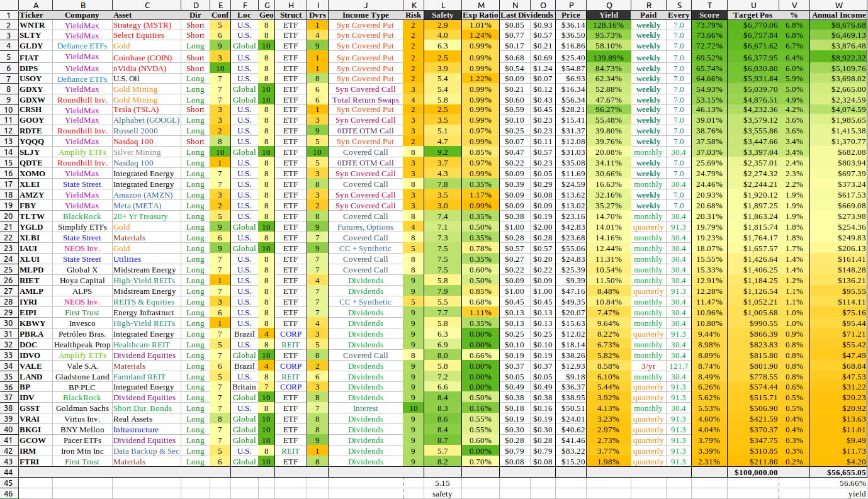Select row 44 header
Image resolution: width=868 pixels, height=499 pixels.
click(x=9, y=472)
